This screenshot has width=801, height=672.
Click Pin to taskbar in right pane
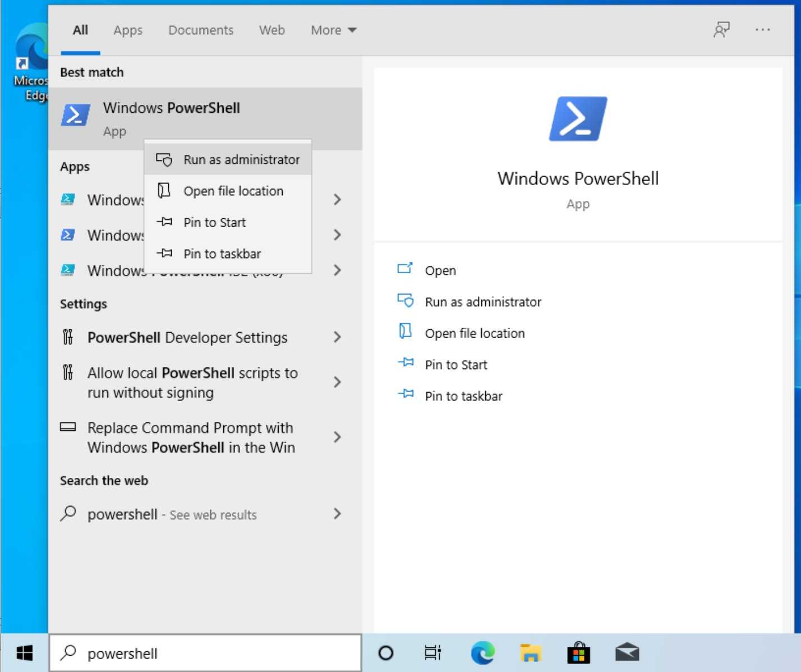pyautogui.click(x=463, y=396)
